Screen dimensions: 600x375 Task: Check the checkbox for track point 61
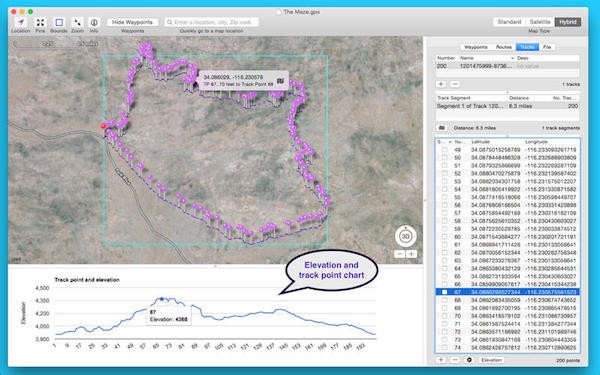[x=444, y=245]
